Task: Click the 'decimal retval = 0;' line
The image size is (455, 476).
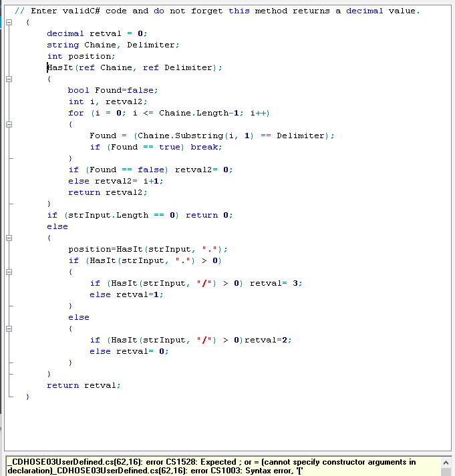Action: pyautogui.click(x=97, y=33)
